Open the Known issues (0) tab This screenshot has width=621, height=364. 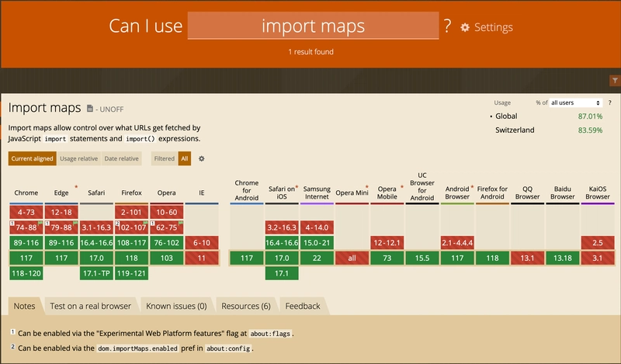(x=177, y=306)
